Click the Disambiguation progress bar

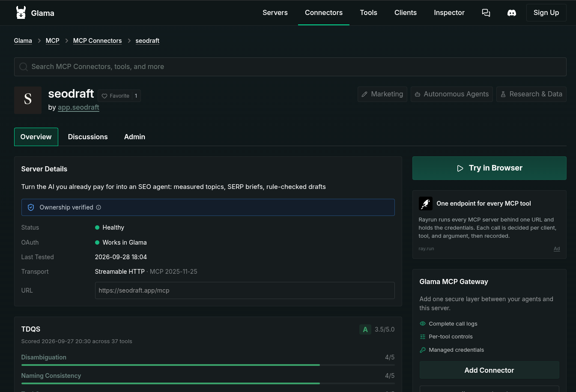(x=208, y=365)
